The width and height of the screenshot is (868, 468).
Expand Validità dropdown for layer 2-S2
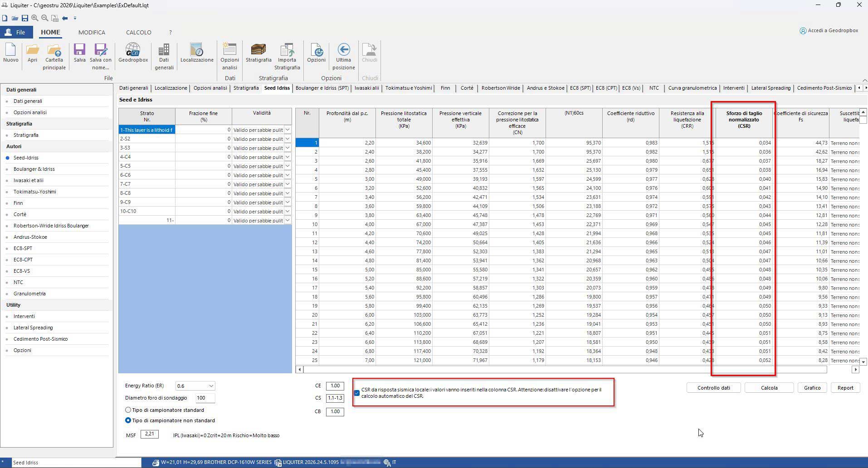tap(288, 139)
